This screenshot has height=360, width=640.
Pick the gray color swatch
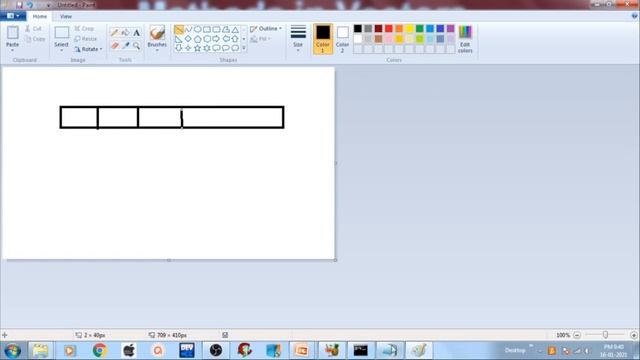point(368,29)
